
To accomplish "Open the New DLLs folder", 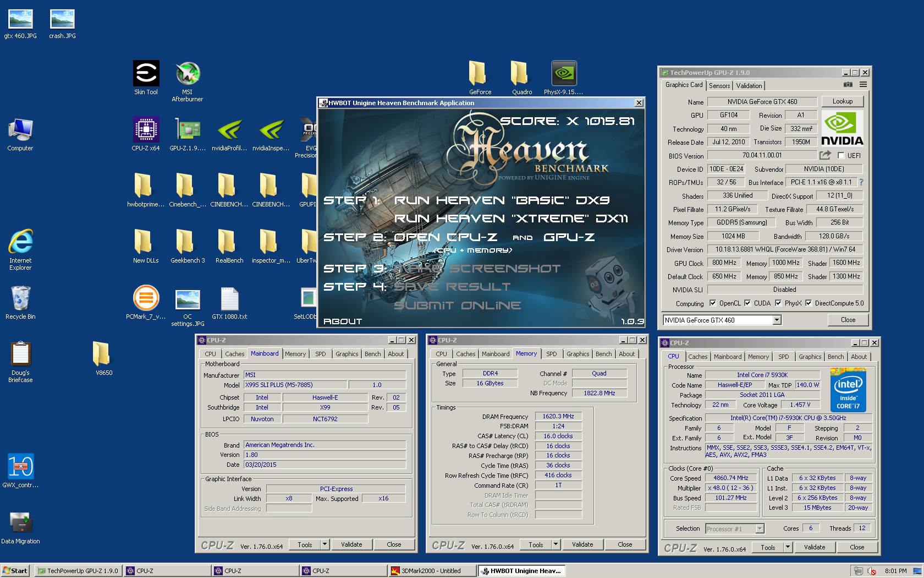I will [x=146, y=246].
